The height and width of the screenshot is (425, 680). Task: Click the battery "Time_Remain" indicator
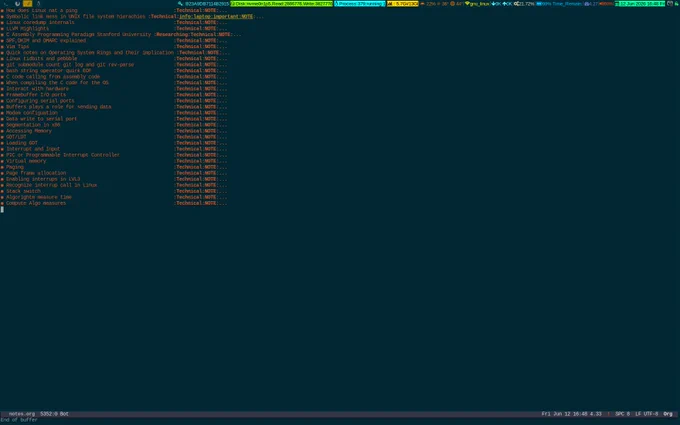point(559,3)
